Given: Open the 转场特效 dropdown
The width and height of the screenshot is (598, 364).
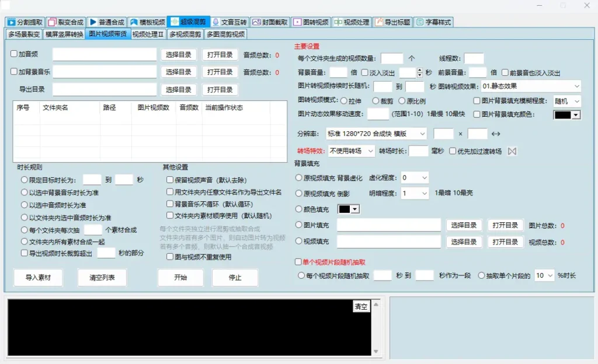Looking at the screenshot, I should tap(351, 151).
